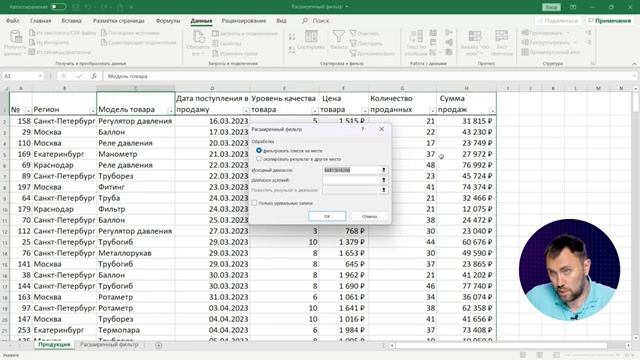Click Из таблицы/диапазона icon

click(x=32, y=52)
